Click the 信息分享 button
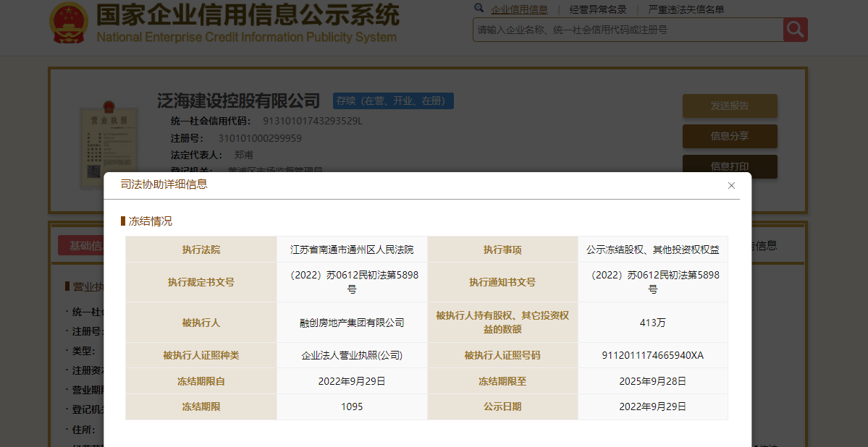The image size is (868, 447). (x=730, y=136)
